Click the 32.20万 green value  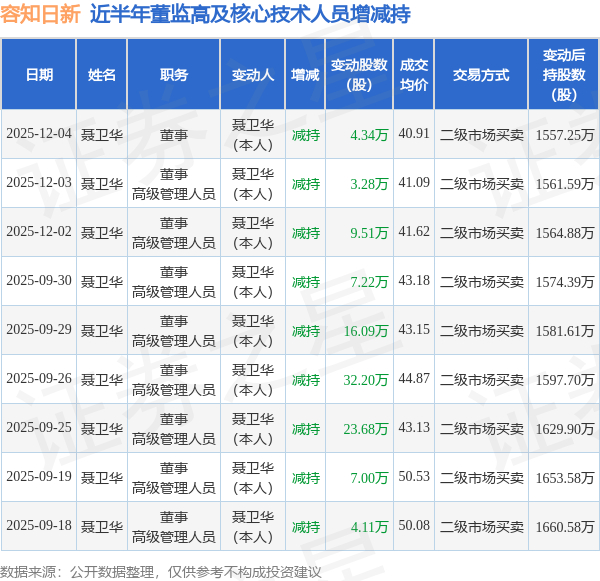click(x=365, y=380)
